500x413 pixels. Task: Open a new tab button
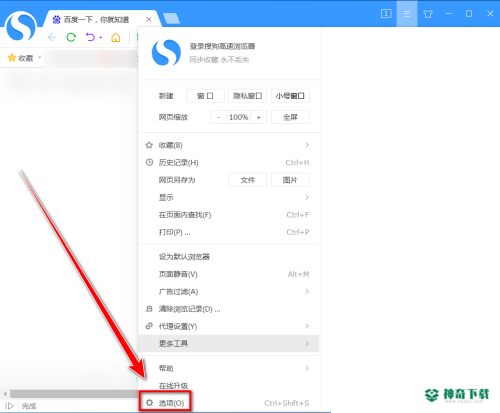tap(171, 19)
